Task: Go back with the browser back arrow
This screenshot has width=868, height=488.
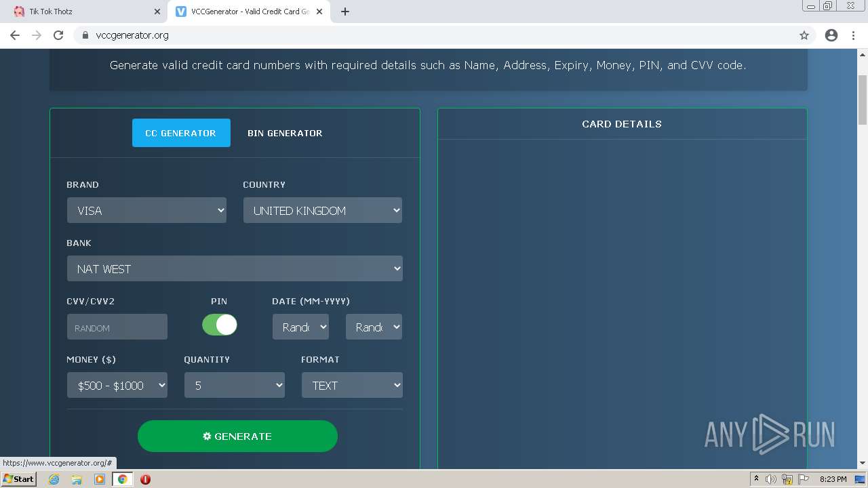Action: pos(15,35)
